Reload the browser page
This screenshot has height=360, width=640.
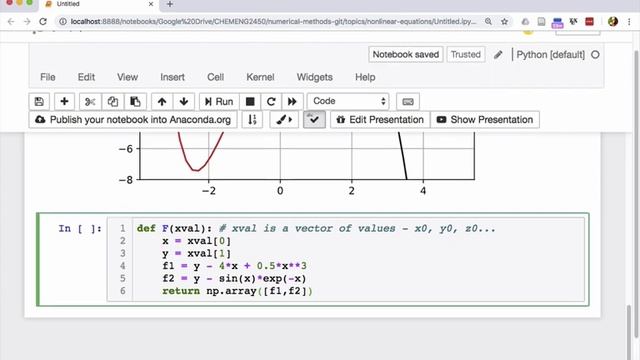point(43,22)
